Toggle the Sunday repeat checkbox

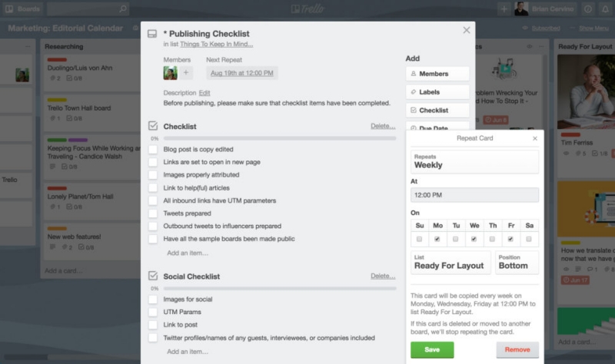[419, 239]
